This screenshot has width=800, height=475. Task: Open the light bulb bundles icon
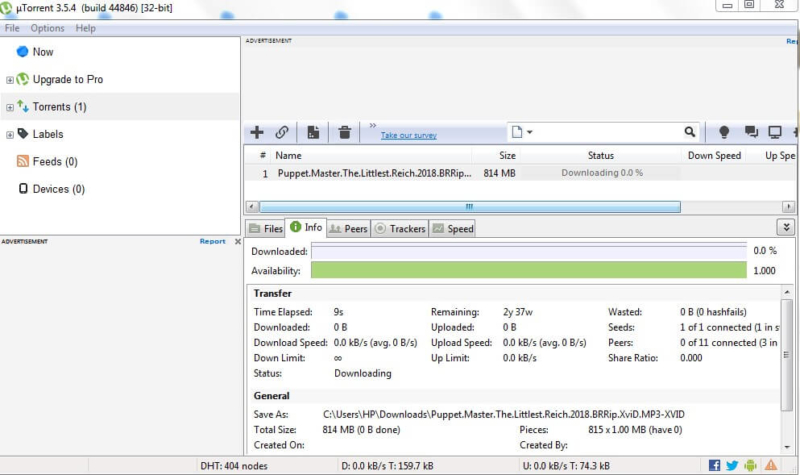(x=723, y=132)
